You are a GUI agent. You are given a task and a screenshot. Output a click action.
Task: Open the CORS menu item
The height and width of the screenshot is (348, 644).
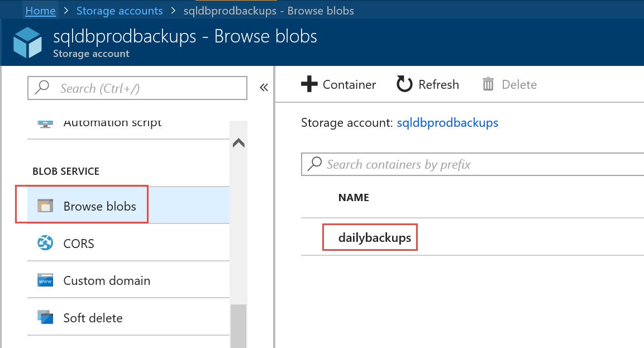128,243
